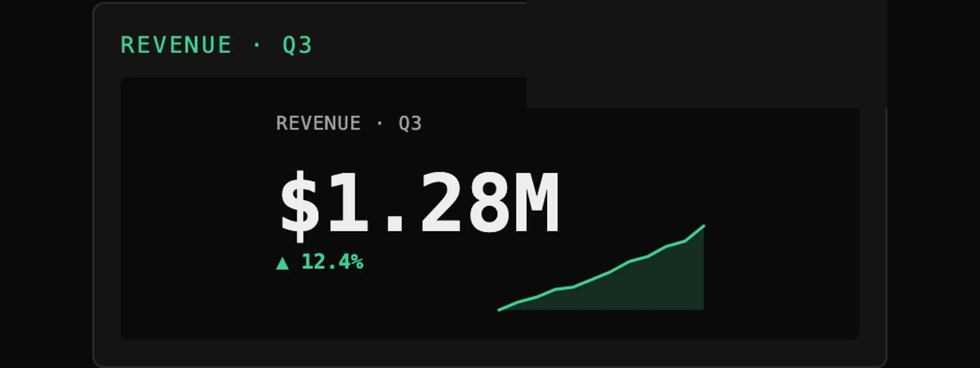Click the 12.4% growth indicator
This screenshot has height=368, width=980.
320,262
